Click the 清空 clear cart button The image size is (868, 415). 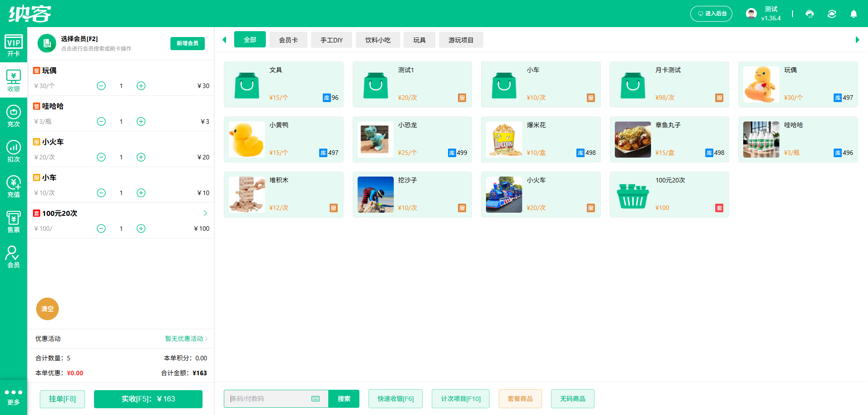coord(47,309)
